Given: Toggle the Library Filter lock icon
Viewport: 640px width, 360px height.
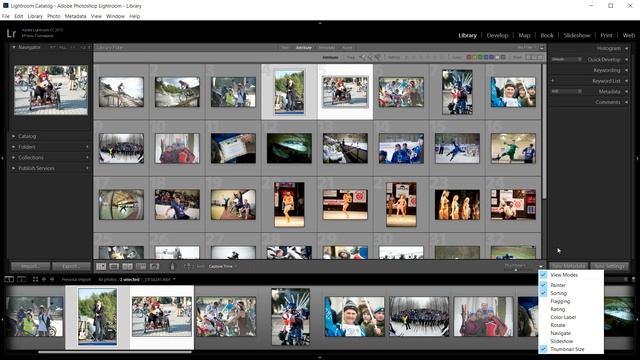Looking at the screenshot, I should tap(542, 48).
